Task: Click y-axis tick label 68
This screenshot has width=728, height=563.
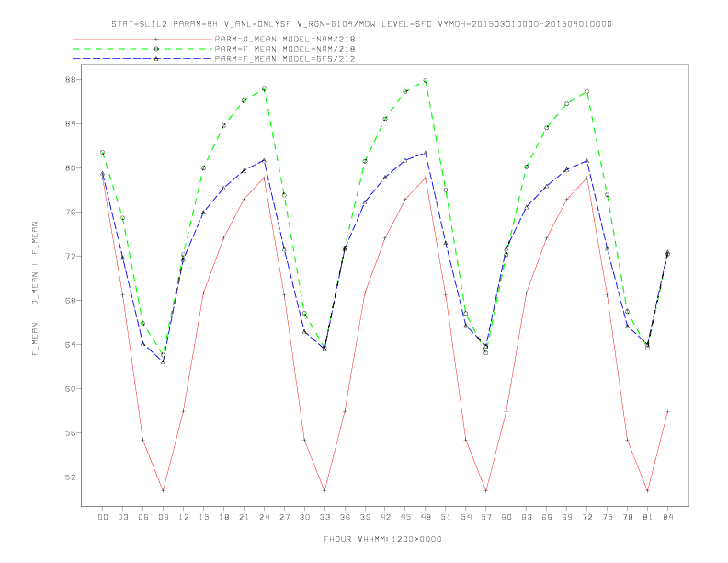Action: click(x=69, y=300)
